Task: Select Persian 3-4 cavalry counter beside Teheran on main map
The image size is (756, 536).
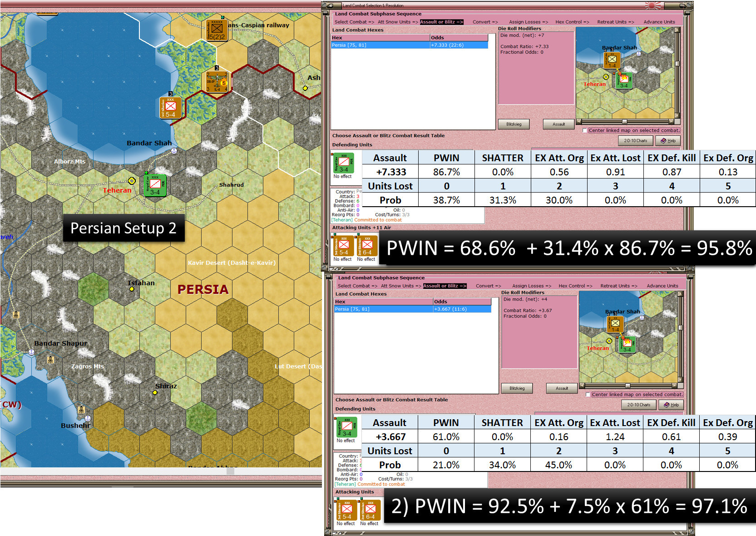Action: click(155, 185)
